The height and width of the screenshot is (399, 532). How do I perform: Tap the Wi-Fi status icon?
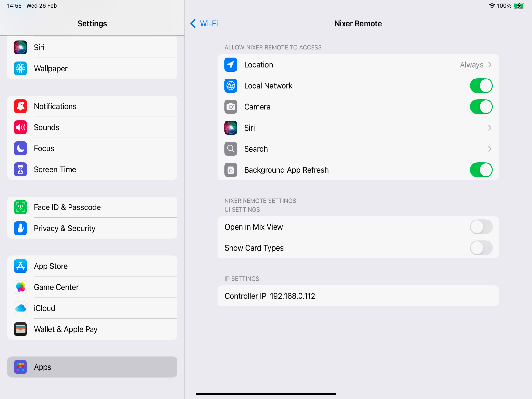492,6
